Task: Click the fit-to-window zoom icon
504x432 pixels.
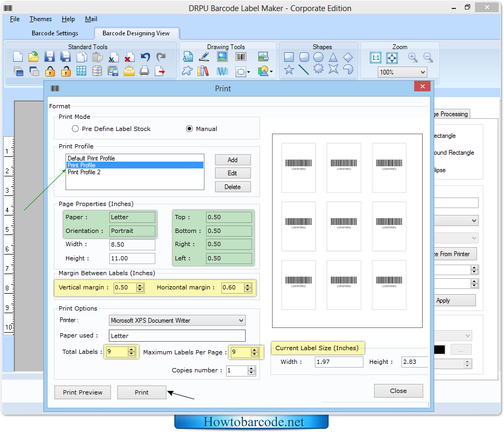Action: (x=392, y=58)
